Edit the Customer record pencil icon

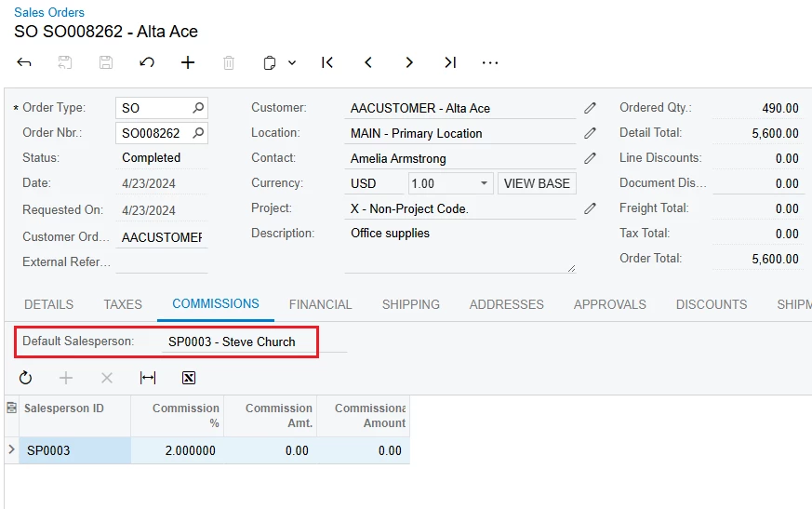tap(590, 108)
